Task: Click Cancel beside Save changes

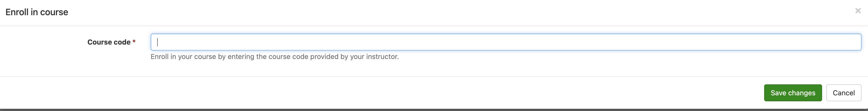Action: coord(843,93)
